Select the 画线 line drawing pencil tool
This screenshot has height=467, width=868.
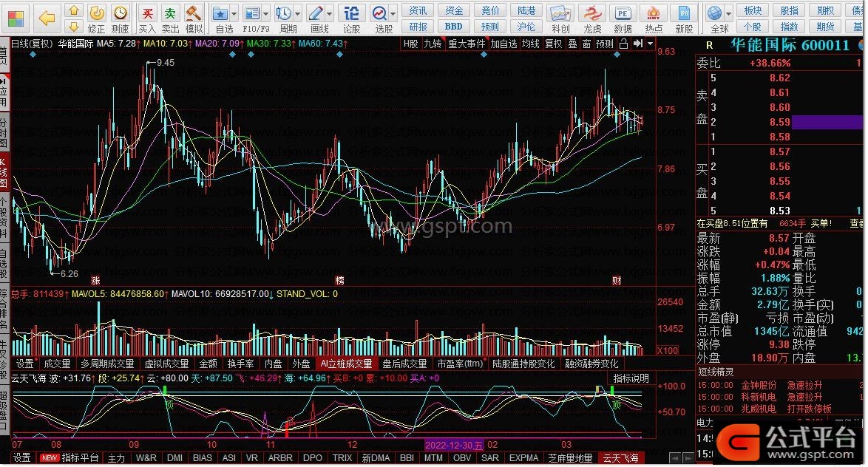(x=316, y=18)
